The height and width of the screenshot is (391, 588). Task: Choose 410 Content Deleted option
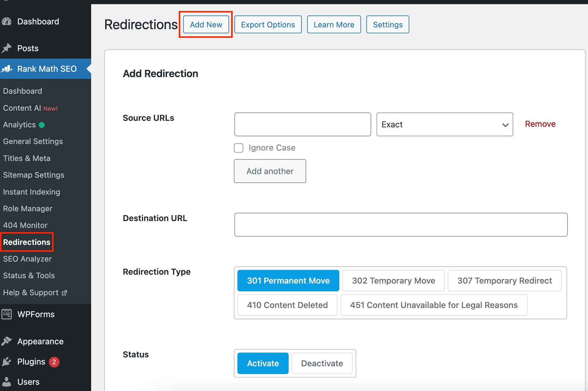pos(287,305)
